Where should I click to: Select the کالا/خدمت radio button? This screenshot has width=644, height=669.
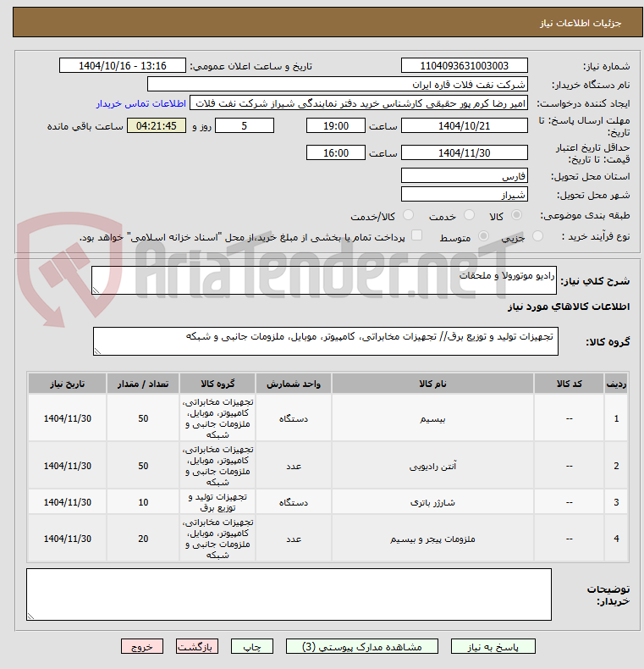(408, 215)
